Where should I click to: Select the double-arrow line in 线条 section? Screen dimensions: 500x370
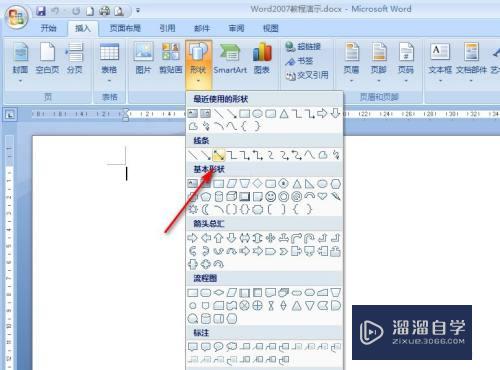[x=219, y=155]
